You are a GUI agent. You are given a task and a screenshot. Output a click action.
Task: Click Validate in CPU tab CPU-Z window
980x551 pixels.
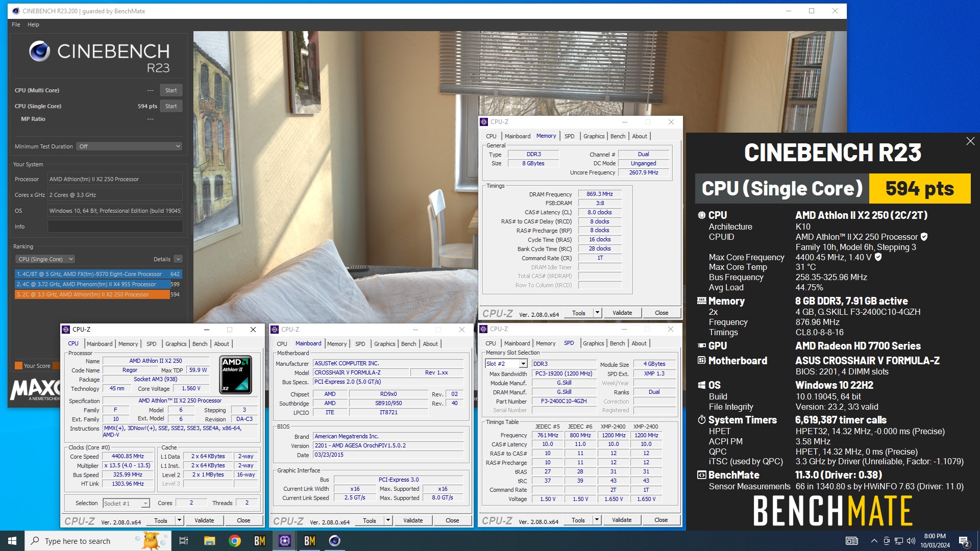204,520
